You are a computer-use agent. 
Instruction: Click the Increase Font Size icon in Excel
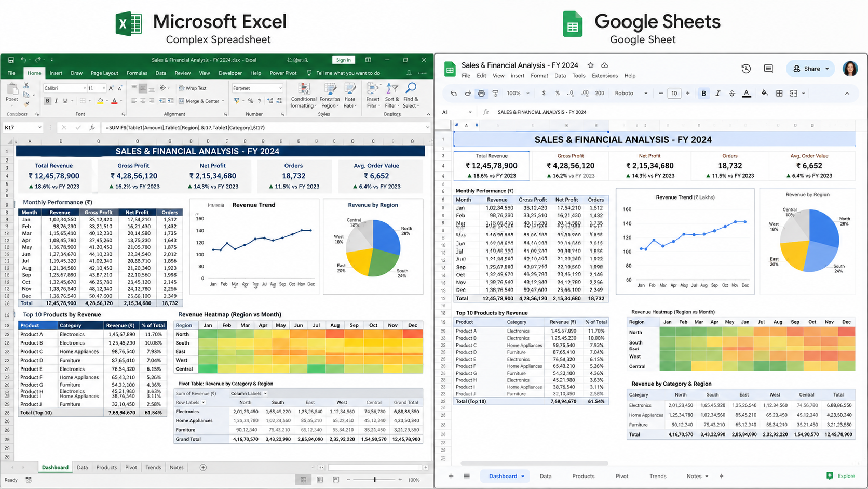click(x=111, y=88)
